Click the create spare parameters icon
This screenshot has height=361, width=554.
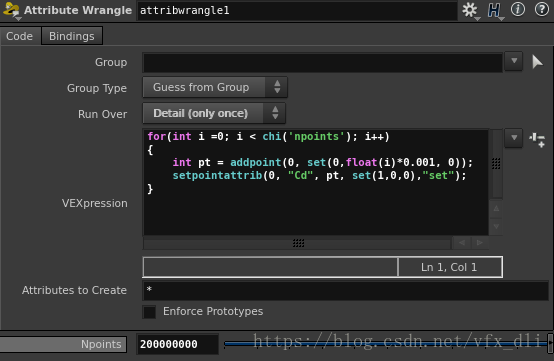(537, 140)
